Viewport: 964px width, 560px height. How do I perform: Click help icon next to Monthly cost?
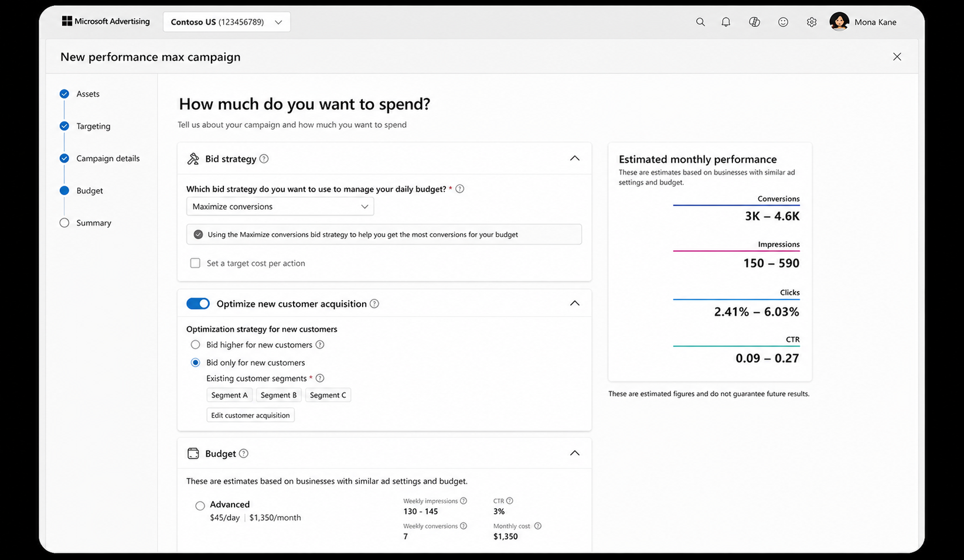coord(538,526)
